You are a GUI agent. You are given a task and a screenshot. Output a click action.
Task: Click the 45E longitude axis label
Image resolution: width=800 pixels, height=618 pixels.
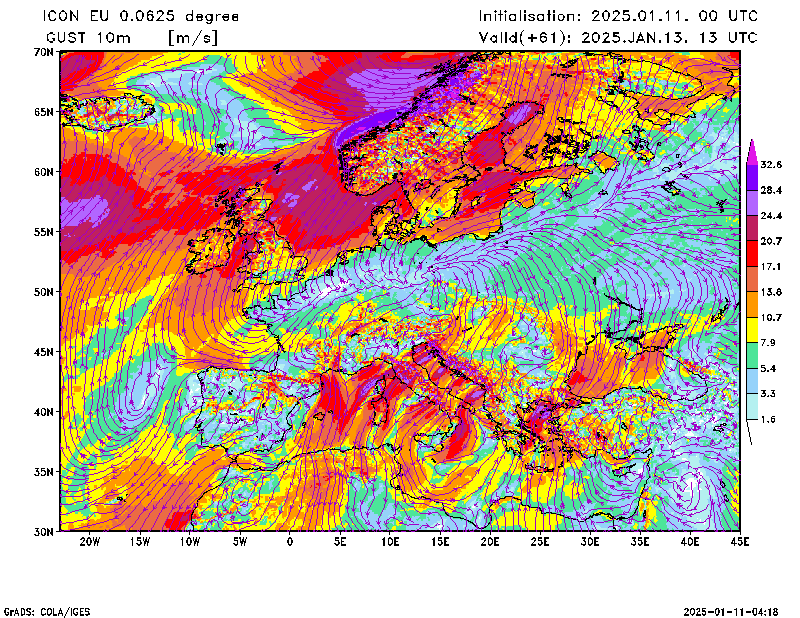[x=740, y=542]
